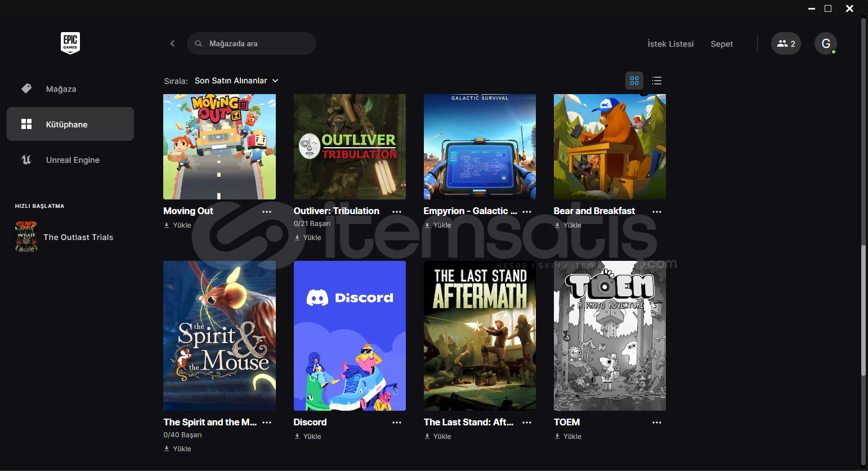This screenshot has height=471, width=868.
Task: Open TOEM options menu
Action: [657, 423]
